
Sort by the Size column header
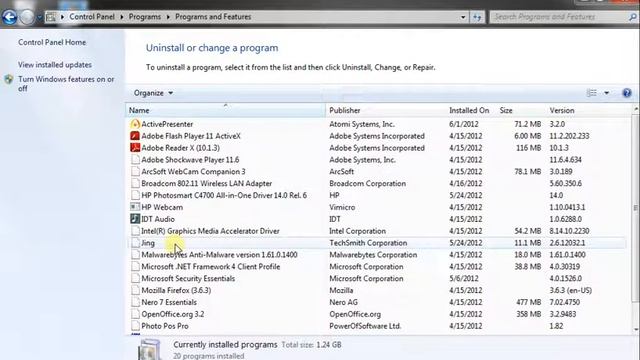pyautogui.click(x=521, y=110)
